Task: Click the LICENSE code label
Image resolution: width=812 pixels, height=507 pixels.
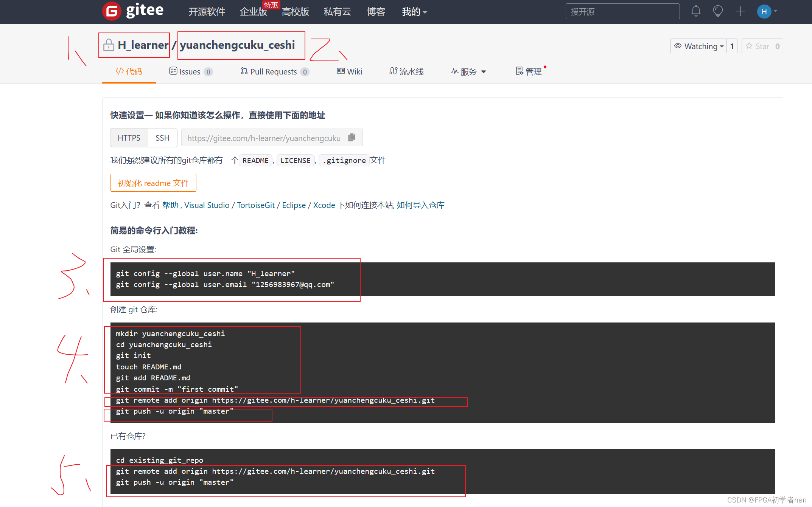Action: click(296, 160)
